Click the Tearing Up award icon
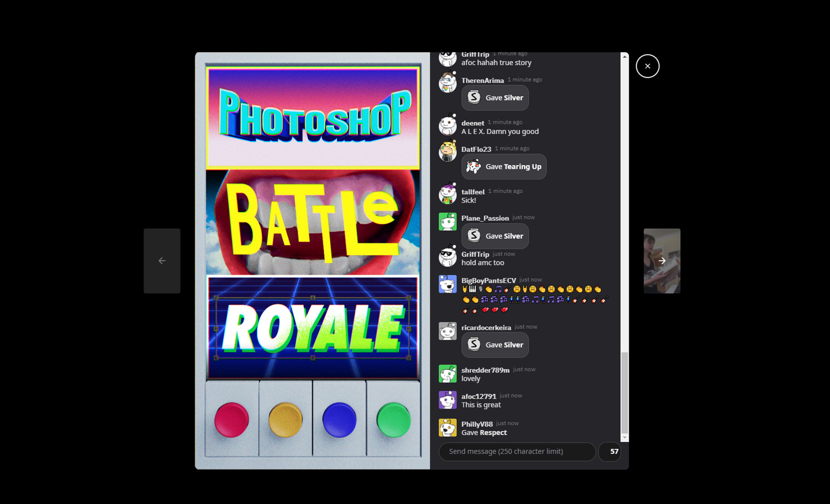The image size is (830, 504). (x=474, y=166)
